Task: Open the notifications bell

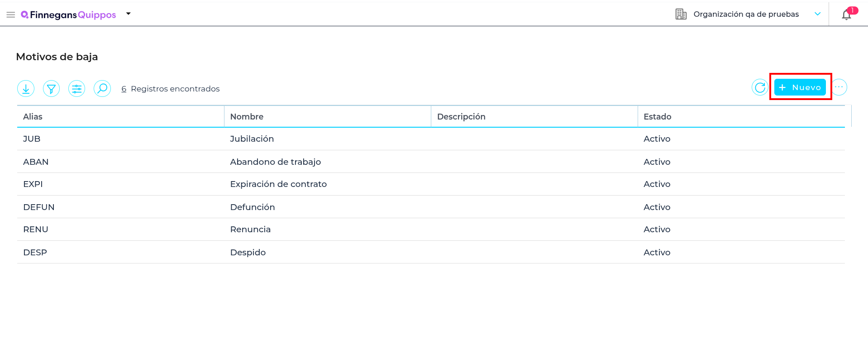Action: [x=846, y=15]
